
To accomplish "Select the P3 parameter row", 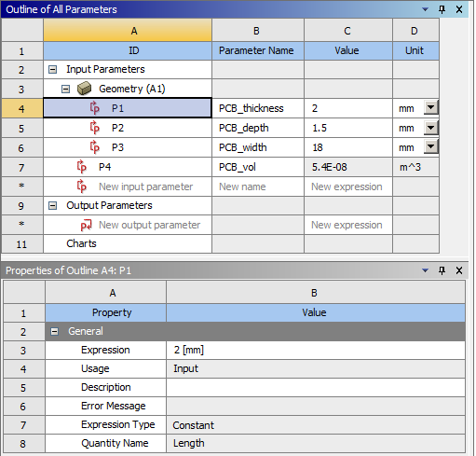I will click(x=128, y=147).
